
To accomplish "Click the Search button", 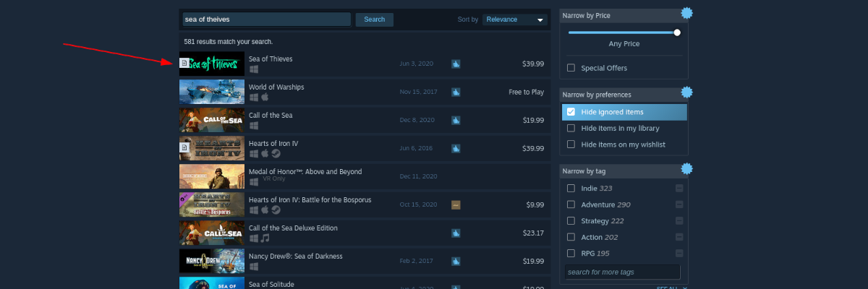I will click(x=375, y=20).
